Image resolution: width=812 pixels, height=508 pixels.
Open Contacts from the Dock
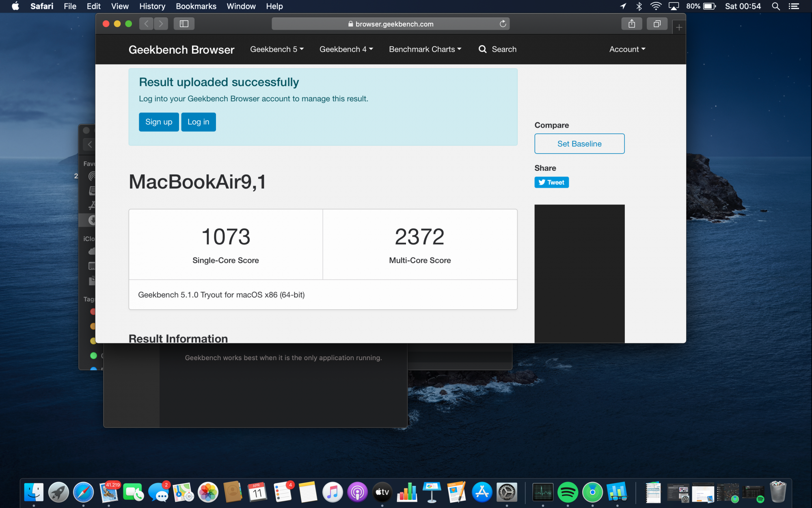click(233, 492)
